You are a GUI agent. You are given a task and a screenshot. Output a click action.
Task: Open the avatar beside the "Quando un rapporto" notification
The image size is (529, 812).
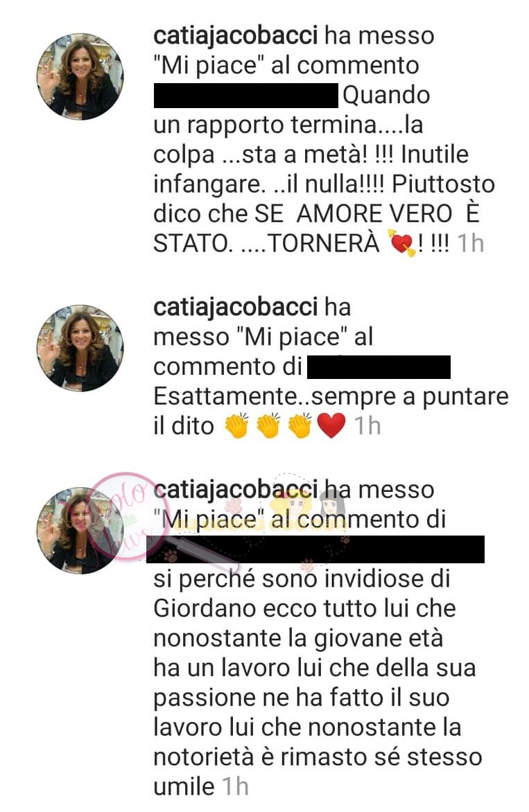point(80,77)
